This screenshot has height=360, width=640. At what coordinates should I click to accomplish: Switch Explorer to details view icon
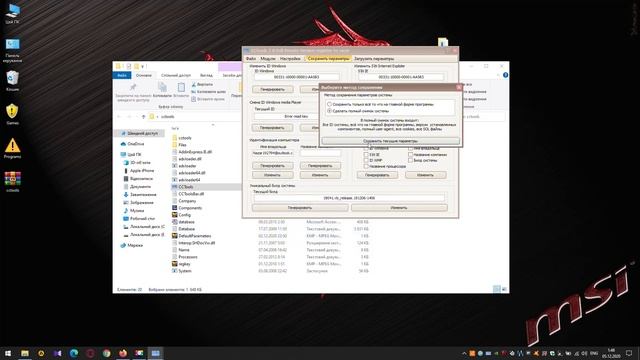point(496,289)
